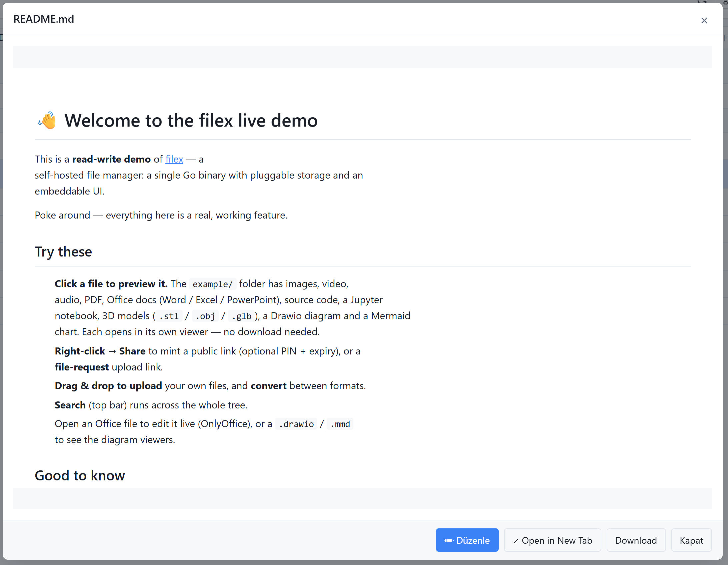The image size is (728, 565).
Task: Click the example/ inline code text
Action: coord(213,284)
